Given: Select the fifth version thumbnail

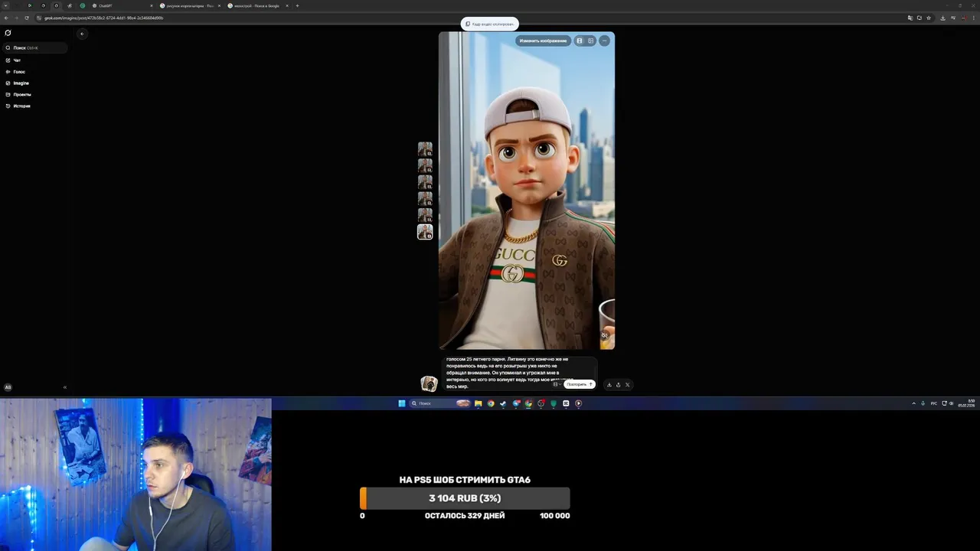Looking at the screenshot, I should [425, 215].
